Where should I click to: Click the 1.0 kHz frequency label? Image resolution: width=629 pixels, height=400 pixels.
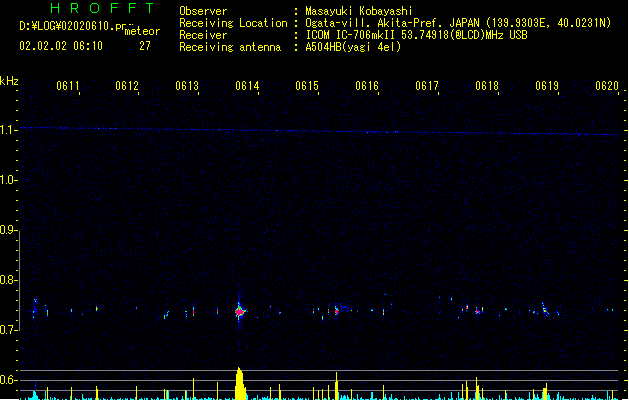coord(9,180)
